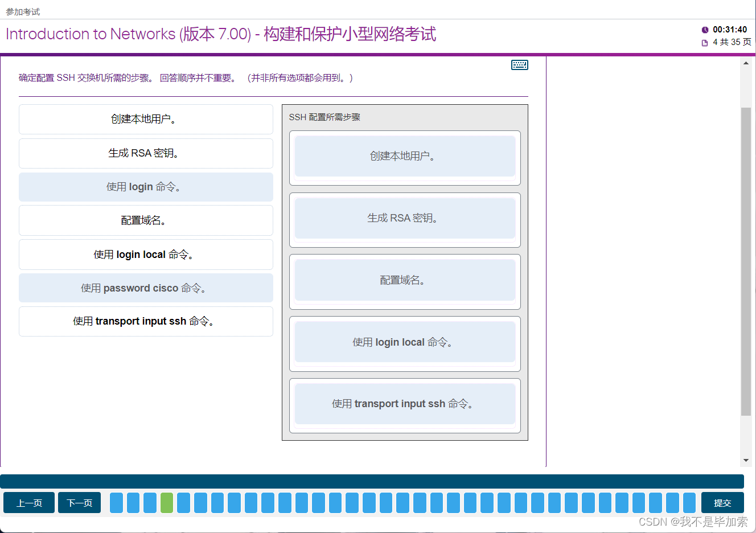Jump to the third page indicator square
Image resolution: width=756 pixels, height=533 pixels.
[x=150, y=503]
